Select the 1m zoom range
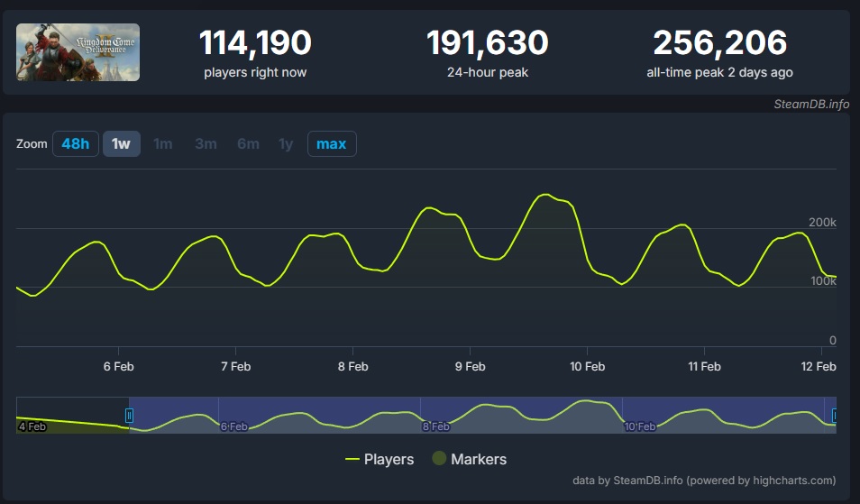This screenshot has width=860, height=504. pos(163,143)
